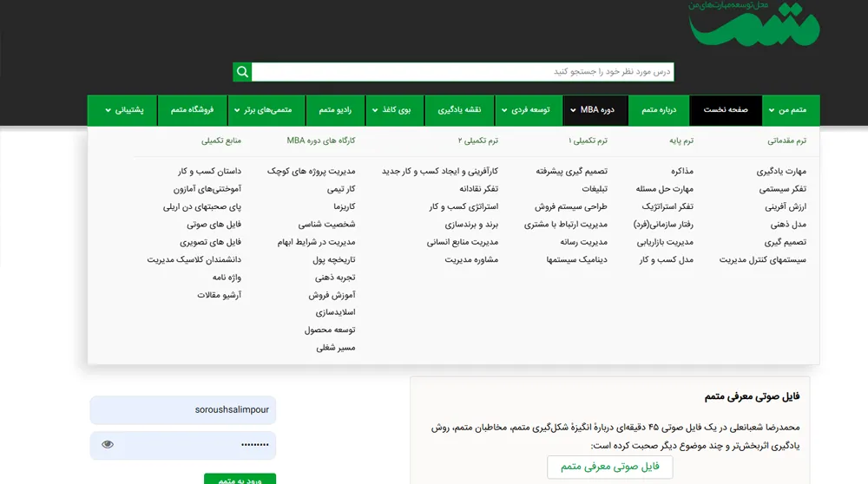Expand the متمم من dropdown arrow
Image resolution: width=868 pixels, height=484 pixels.
[772, 110]
